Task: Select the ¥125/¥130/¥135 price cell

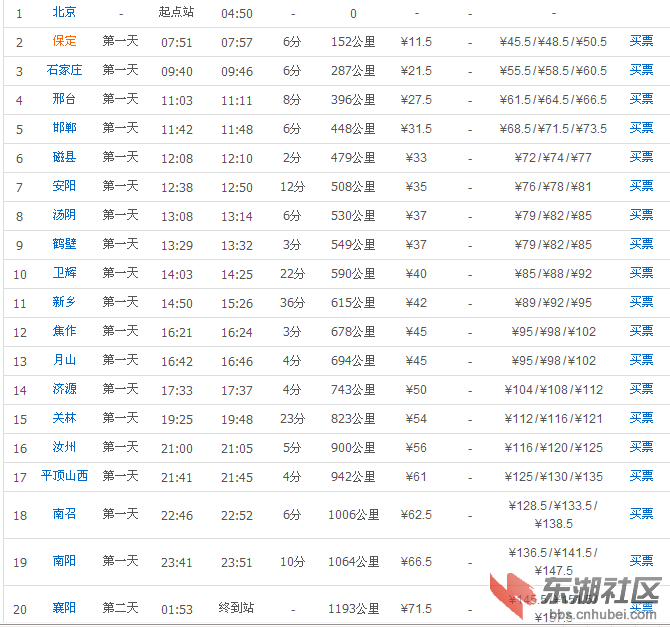Action: tap(553, 477)
